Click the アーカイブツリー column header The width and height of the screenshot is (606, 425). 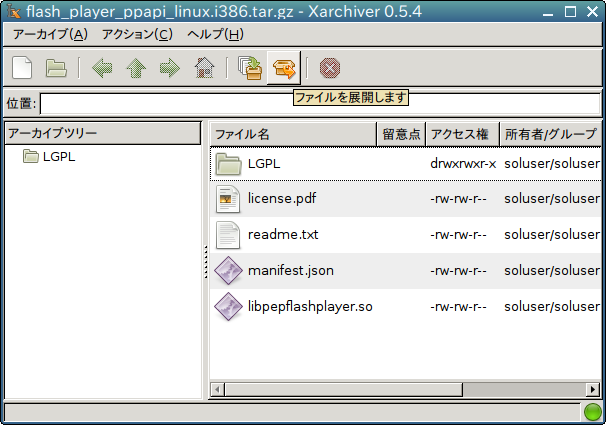coord(103,133)
